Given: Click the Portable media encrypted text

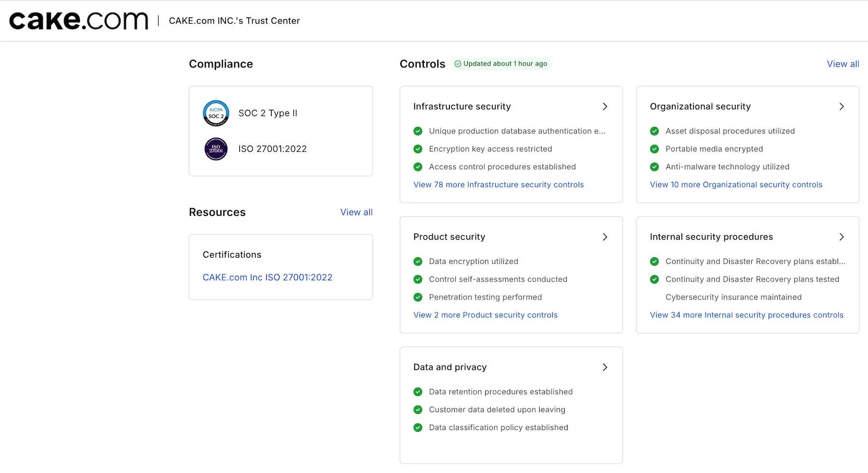Looking at the screenshot, I should click(714, 149).
